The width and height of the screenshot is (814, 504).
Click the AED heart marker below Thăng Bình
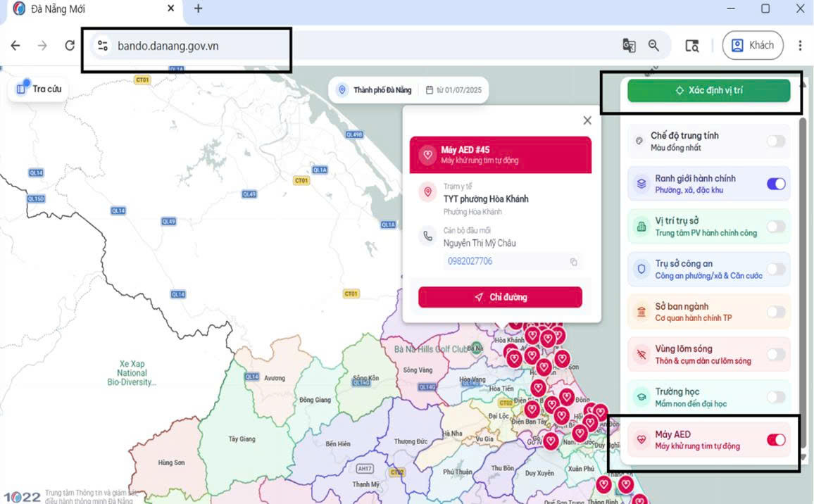coord(639,500)
